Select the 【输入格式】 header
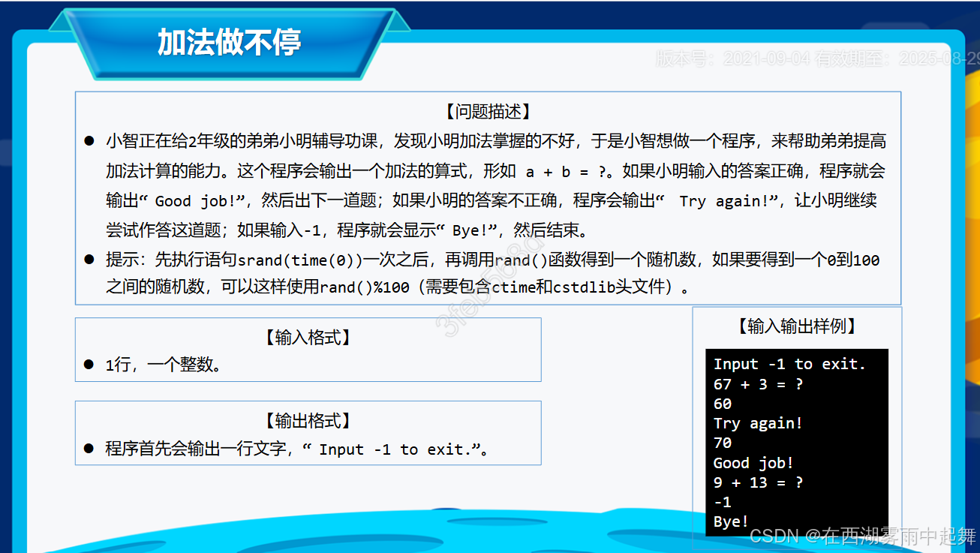This screenshot has width=980, height=553. tap(308, 337)
